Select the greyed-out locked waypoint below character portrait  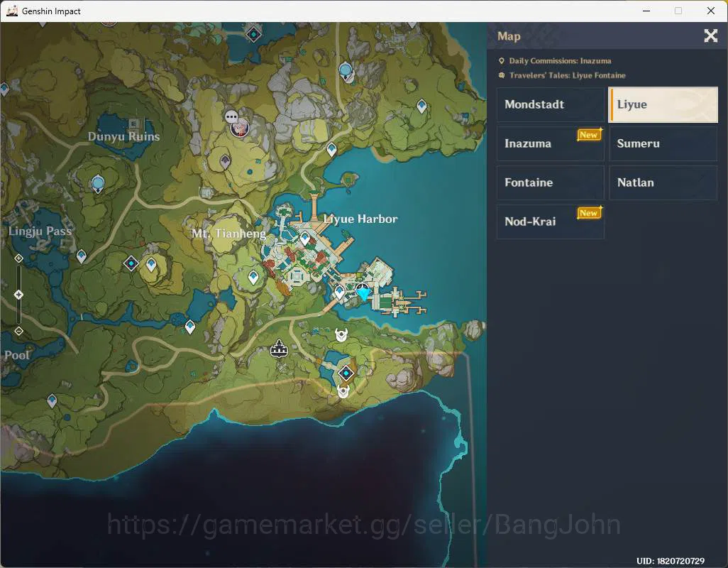coord(225,162)
